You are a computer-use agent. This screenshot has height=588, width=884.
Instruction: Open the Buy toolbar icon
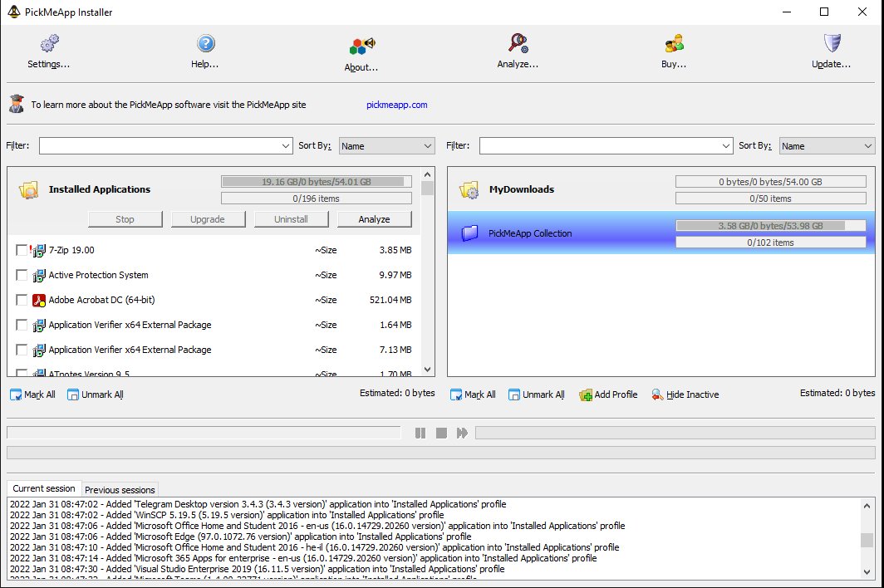click(x=675, y=43)
